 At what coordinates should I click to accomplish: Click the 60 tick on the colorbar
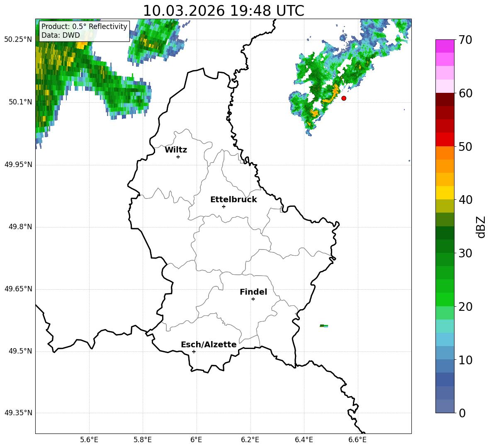465,93
